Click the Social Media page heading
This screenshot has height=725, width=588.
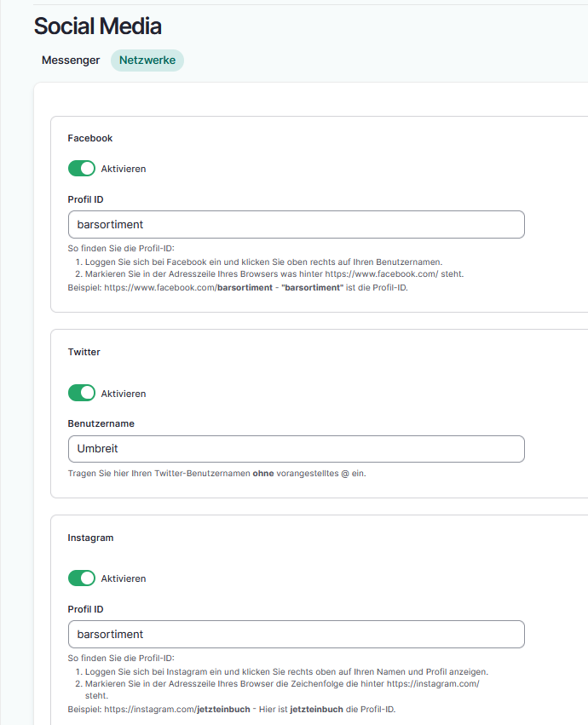point(97,26)
